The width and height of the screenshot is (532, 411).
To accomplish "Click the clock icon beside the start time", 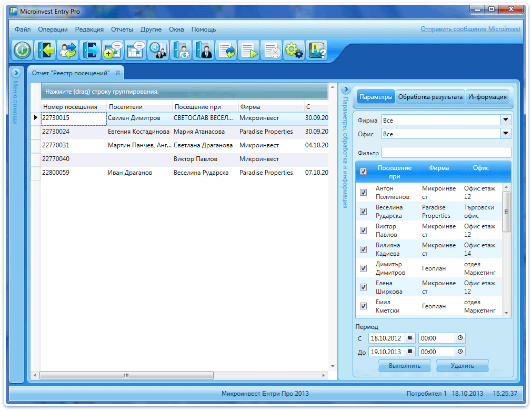I will click(x=460, y=338).
